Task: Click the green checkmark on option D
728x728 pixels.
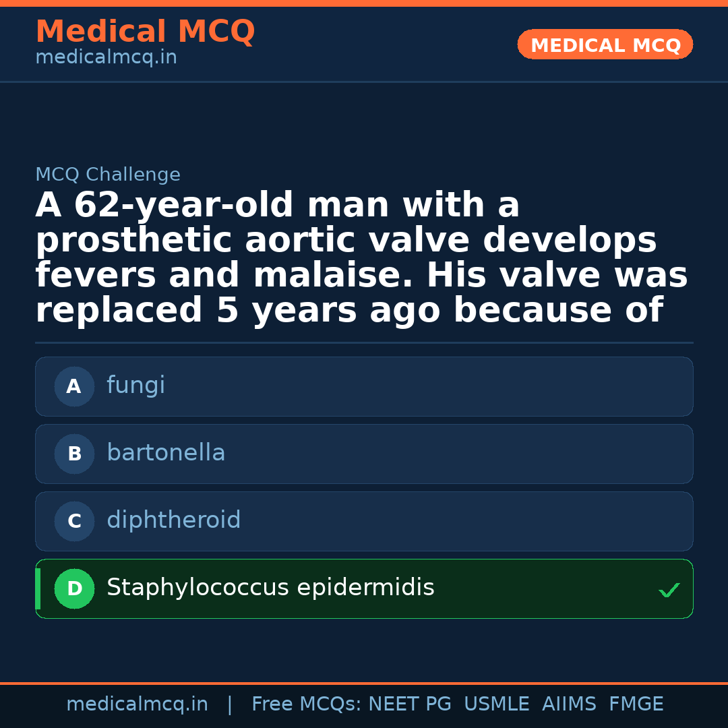Action: pos(669,590)
